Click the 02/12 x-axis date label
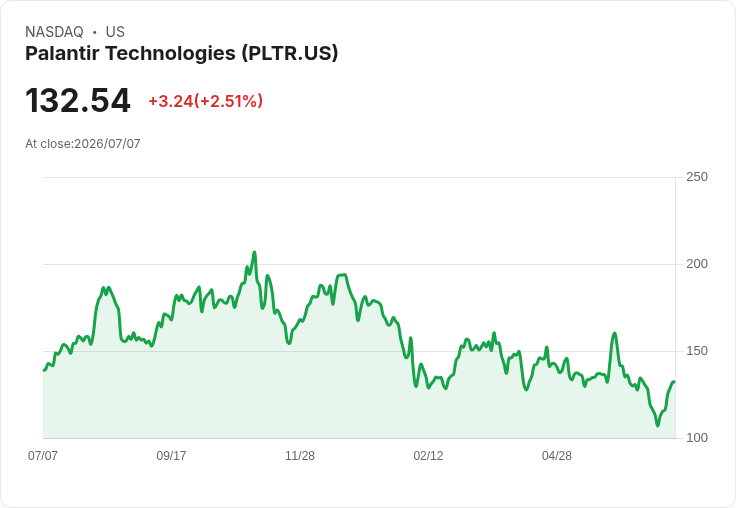This screenshot has width=736, height=508. (428, 455)
